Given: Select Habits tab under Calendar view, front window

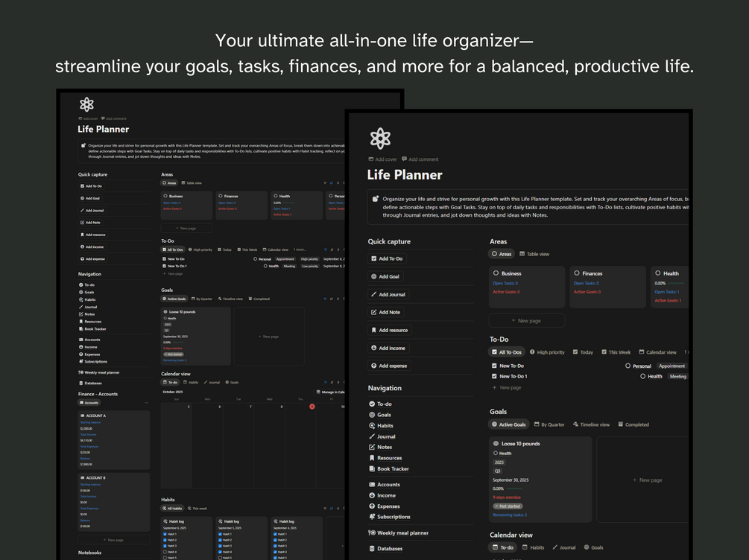Looking at the screenshot, I should 533,547.
